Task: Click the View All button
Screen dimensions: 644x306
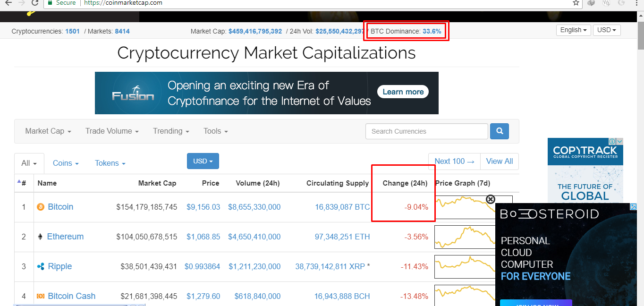Action: click(x=500, y=161)
